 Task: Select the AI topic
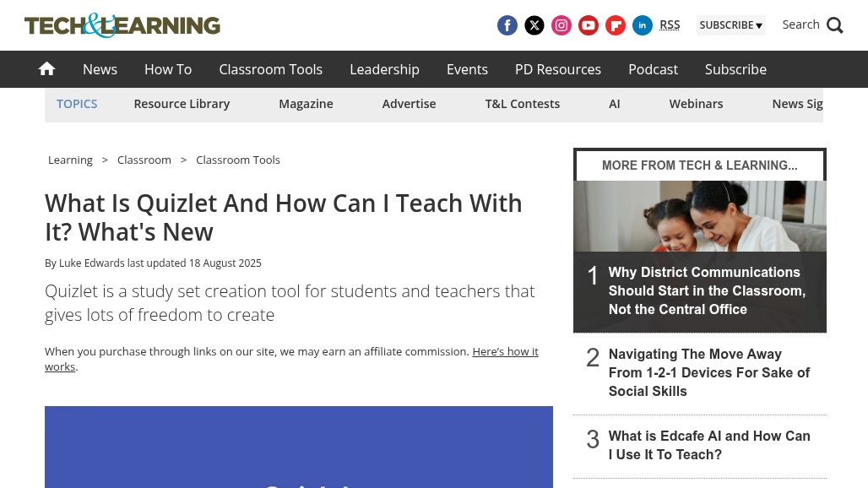(x=615, y=104)
